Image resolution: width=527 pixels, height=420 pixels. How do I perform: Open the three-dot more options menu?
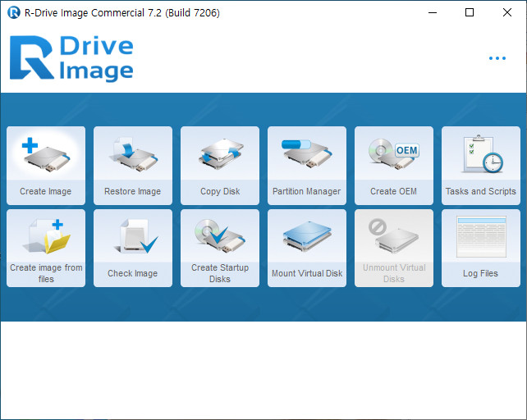point(497,58)
